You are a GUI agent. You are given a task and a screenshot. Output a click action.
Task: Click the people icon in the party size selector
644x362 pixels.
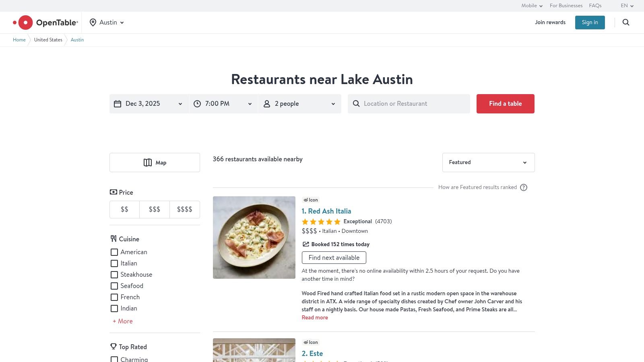pos(266,103)
